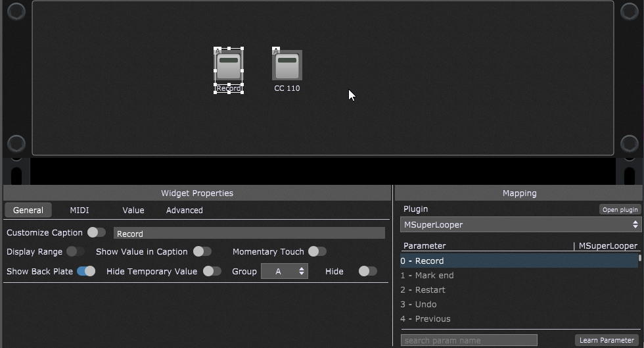The width and height of the screenshot is (644, 348).
Task: Toggle the Hide widget switch
Action: pyautogui.click(x=367, y=271)
